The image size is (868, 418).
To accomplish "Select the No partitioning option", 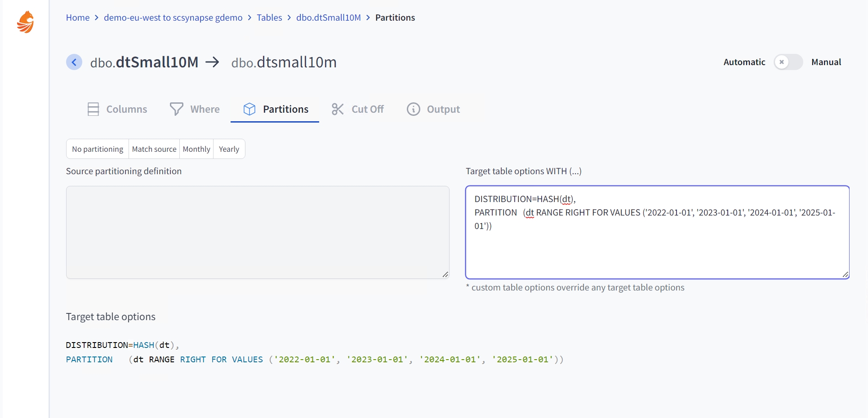I will pos(98,149).
